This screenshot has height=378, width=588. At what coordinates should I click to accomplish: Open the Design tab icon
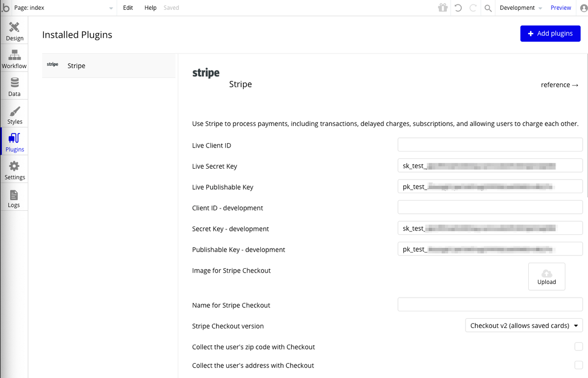pos(14,28)
